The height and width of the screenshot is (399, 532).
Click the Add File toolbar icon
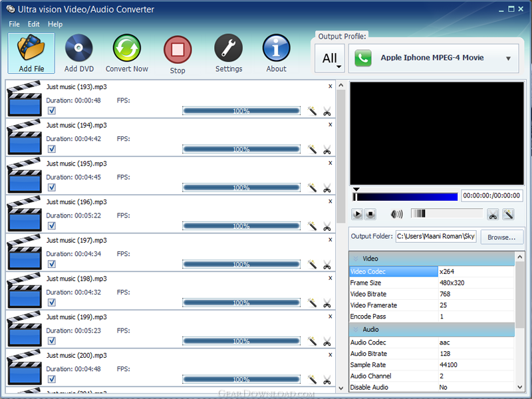click(x=31, y=53)
